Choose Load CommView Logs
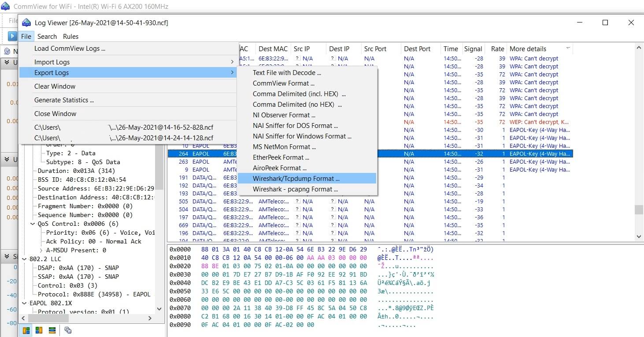The image size is (644, 337). pos(128,49)
